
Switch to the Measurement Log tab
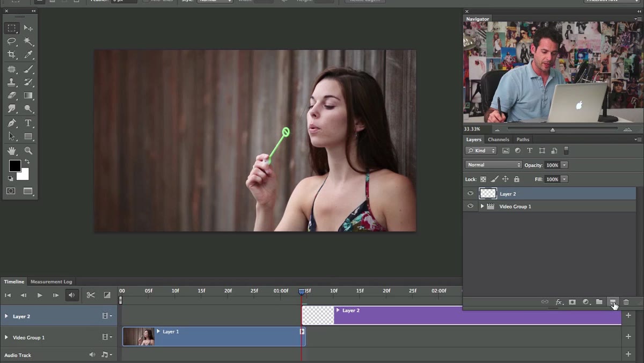pos(51,281)
